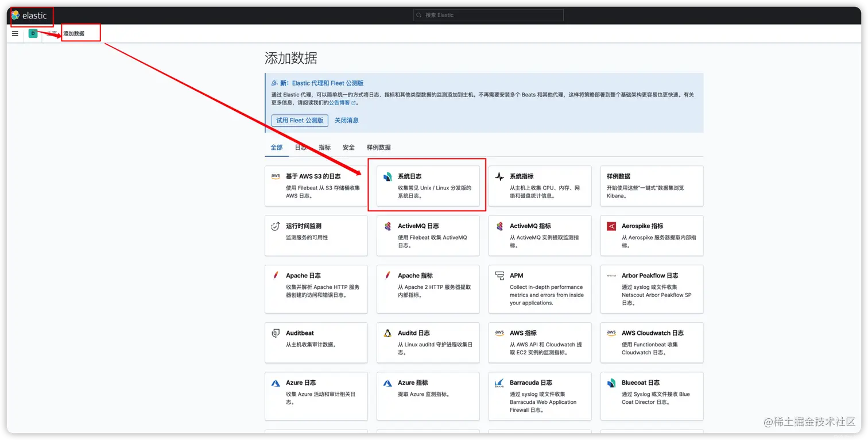Screen dimensions: 868x440
Task: Click the 运行时间监测 card title
Action: 304,226
